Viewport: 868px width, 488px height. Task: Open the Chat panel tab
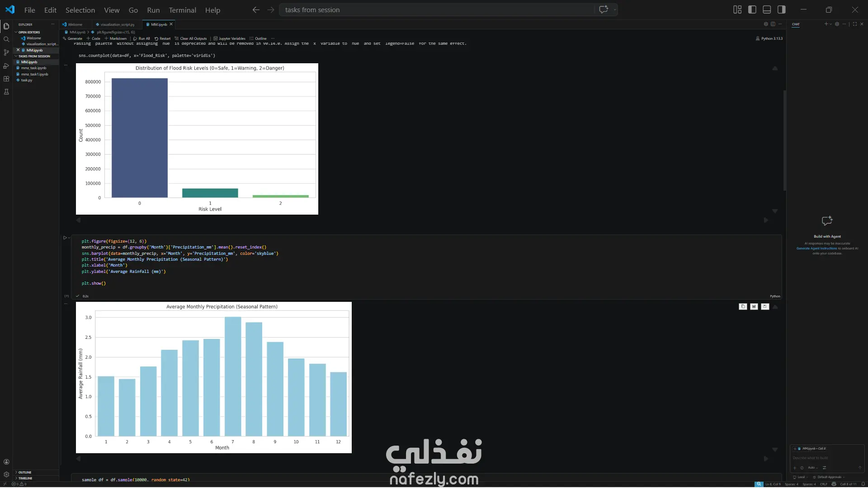796,24
